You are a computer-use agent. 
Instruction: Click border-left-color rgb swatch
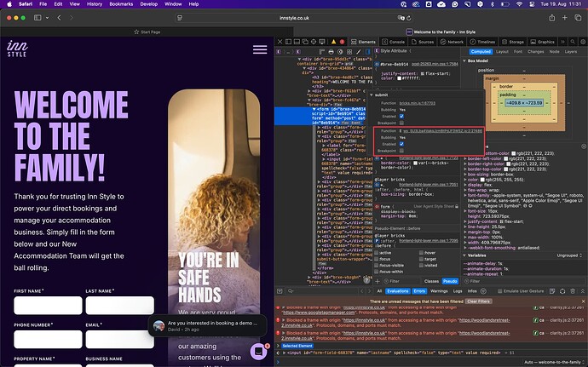(x=506, y=158)
